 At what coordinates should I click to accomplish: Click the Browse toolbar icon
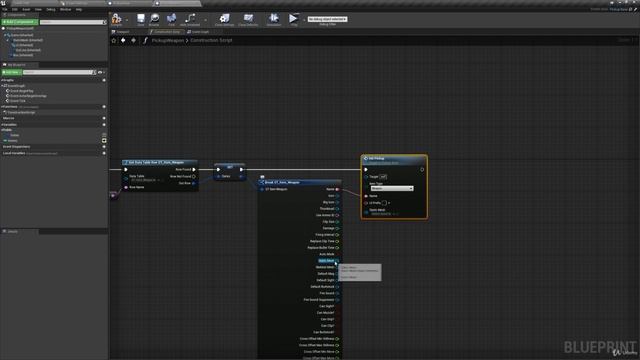coord(154,19)
